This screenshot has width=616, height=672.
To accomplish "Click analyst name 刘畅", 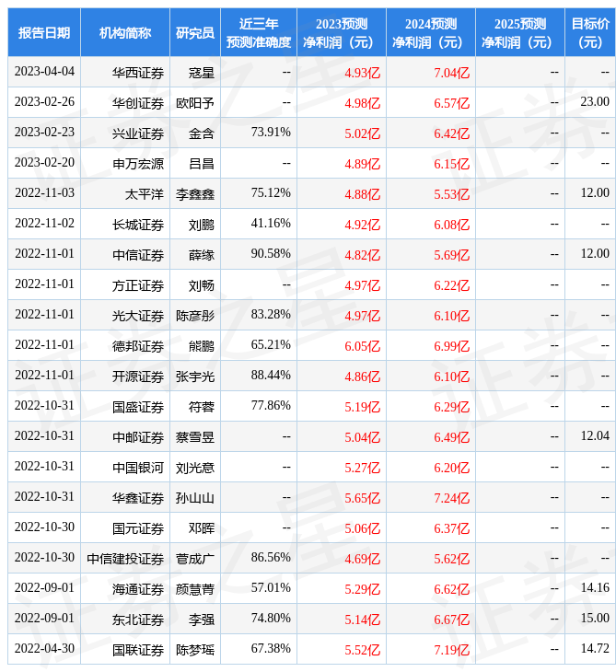I will click(x=202, y=286).
